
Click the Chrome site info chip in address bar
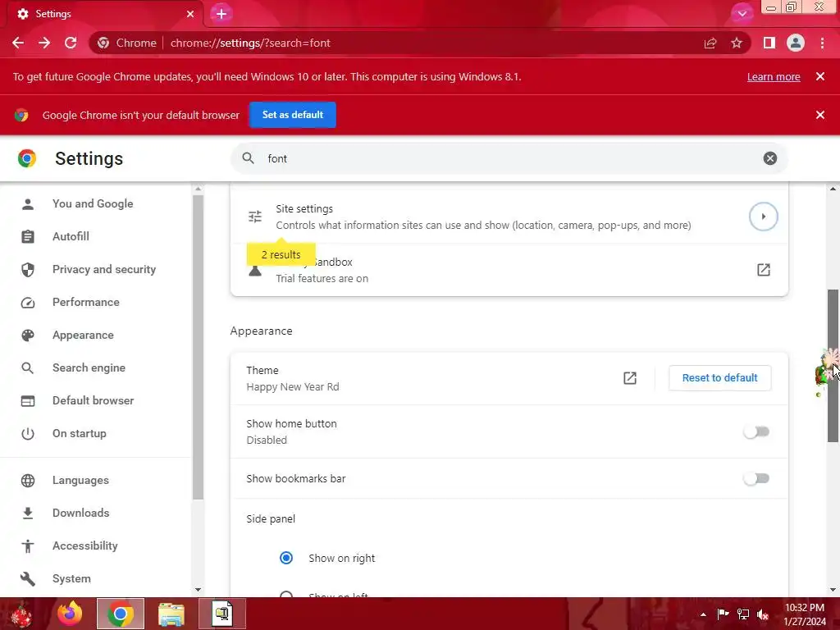[127, 43]
